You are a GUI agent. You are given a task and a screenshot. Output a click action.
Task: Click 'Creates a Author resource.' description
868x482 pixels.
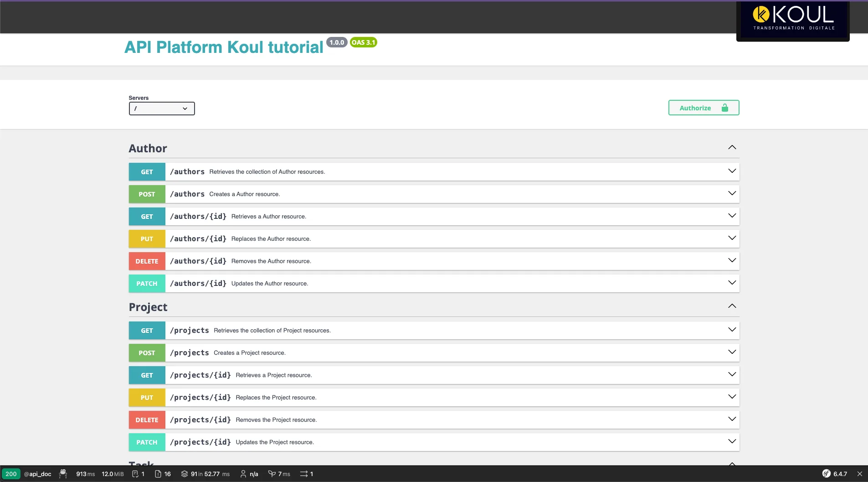[x=245, y=194]
